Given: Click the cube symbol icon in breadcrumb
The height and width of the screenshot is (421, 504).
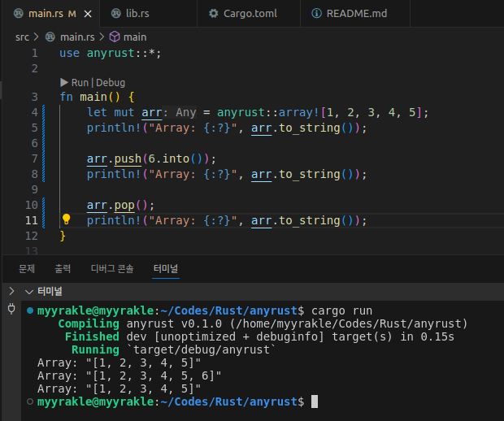Looking at the screenshot, I should [115, 37].
